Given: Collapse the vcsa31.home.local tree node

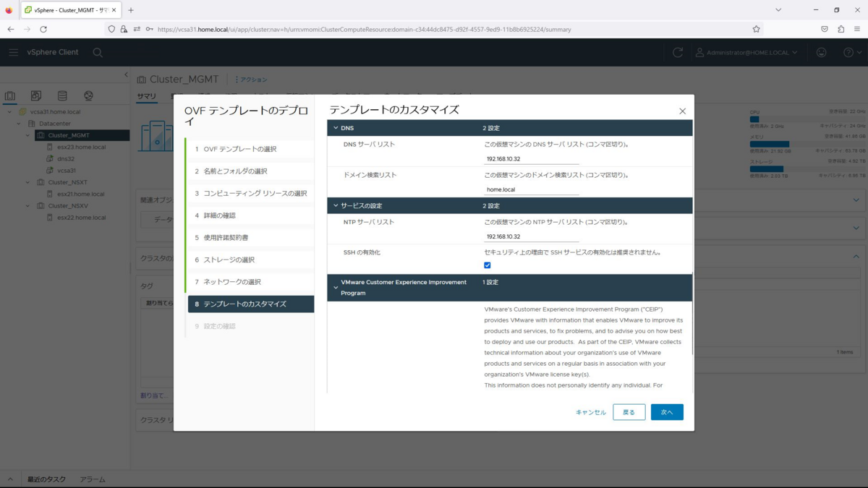Looking at the screenshot, I should click(x=9, y=112).
